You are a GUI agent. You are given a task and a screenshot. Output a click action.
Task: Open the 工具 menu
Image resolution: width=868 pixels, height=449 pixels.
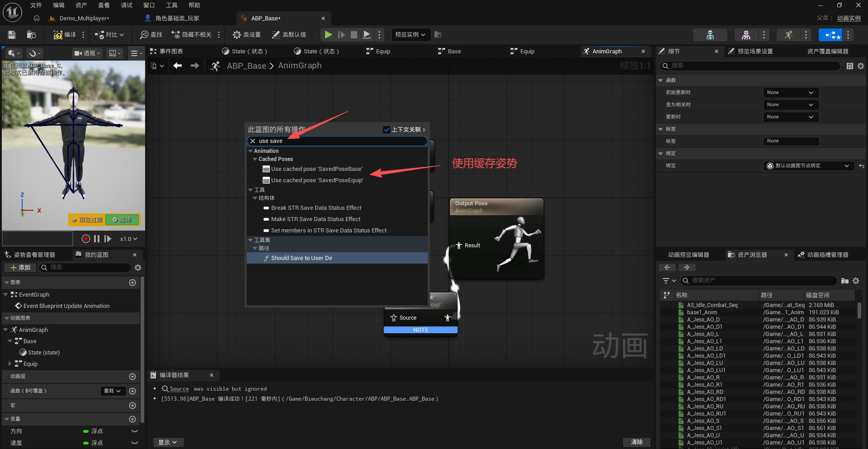171,5
